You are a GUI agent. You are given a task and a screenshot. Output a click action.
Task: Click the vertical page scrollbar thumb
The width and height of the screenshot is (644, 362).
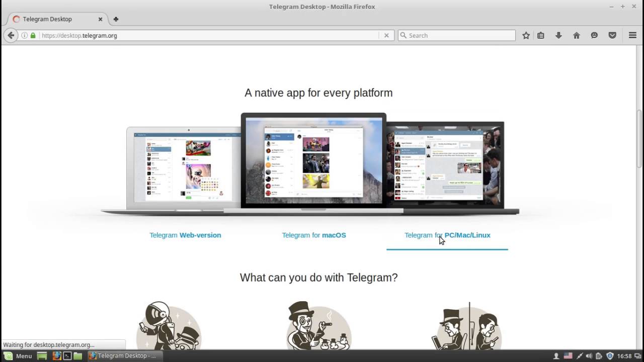click(x=640, y=138)
